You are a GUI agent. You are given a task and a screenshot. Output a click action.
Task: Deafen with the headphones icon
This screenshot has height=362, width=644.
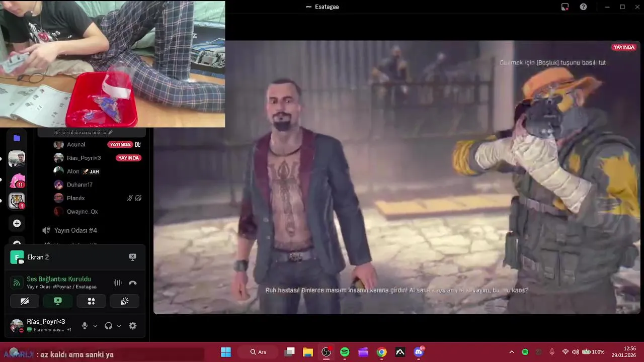(108, 326)
